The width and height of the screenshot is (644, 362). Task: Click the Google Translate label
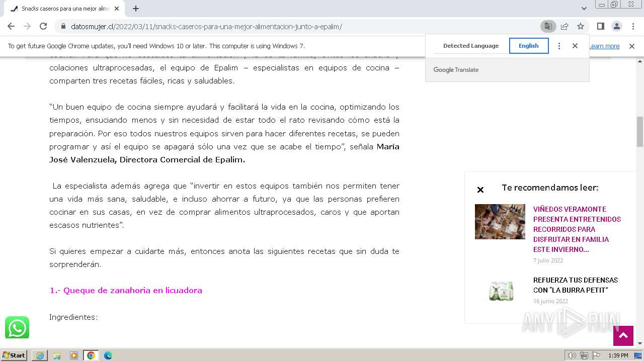tap(456, 70)
